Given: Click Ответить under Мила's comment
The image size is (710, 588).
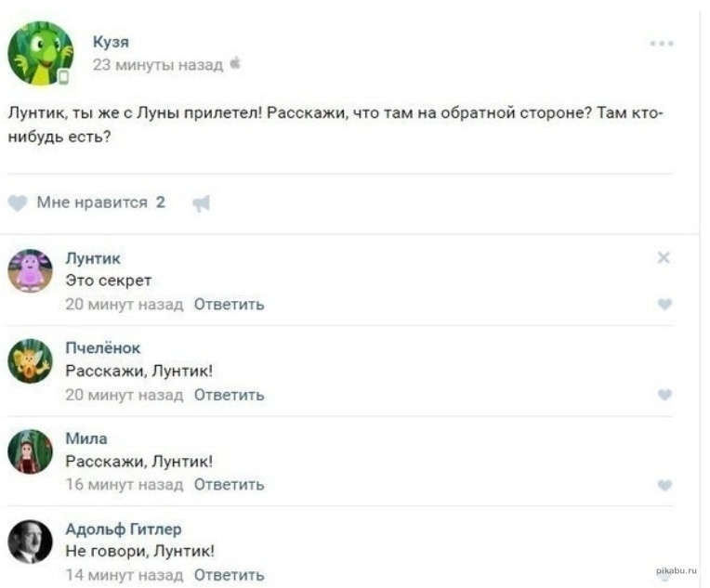Looking at the screenshot, I should click(229, 484).
